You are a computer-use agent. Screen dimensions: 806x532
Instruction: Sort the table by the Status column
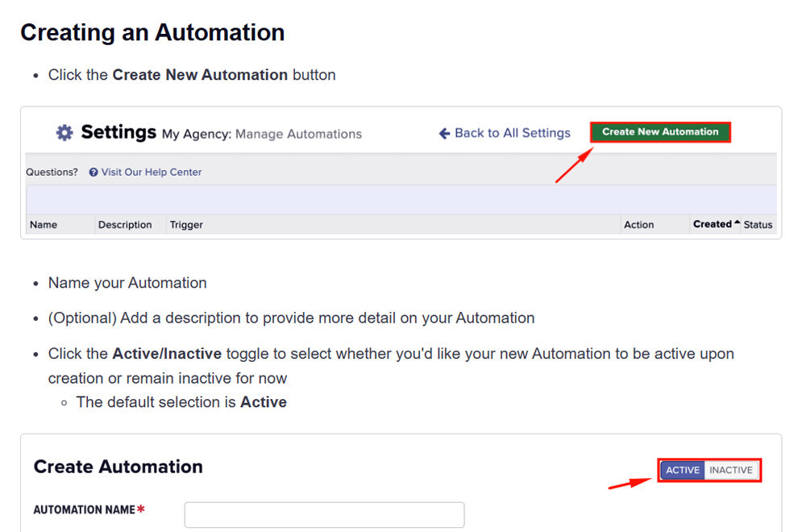click(x=757, y=224)
